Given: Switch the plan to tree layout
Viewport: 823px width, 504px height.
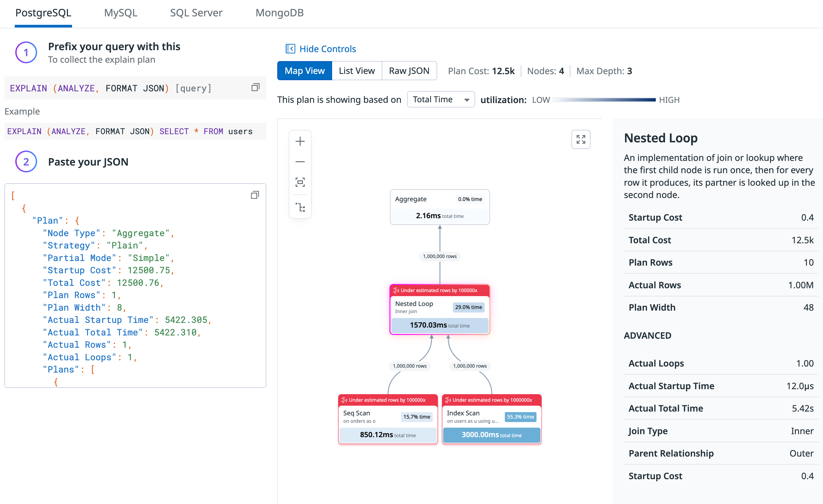Looking at the screenshot, I should point(300,207).
